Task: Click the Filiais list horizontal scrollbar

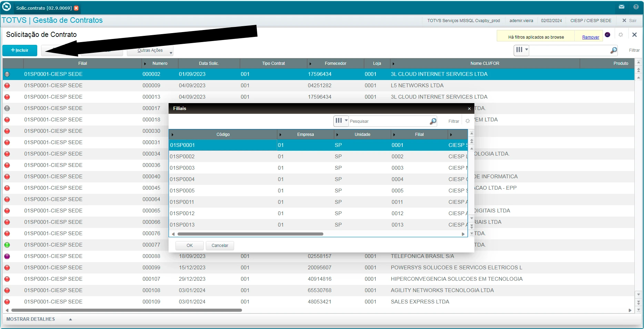Action: [250, 234]
